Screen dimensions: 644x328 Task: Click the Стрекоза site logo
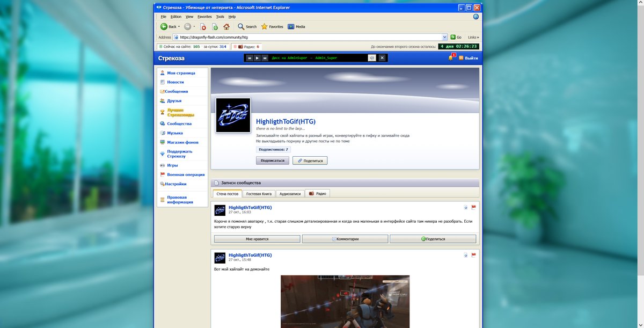click(171, 58)
